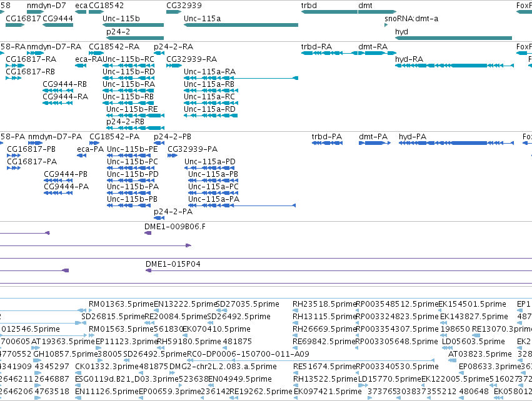532x401 pixels.
Task: Select the CG9444 gene label
Action: tap(58, 19)
